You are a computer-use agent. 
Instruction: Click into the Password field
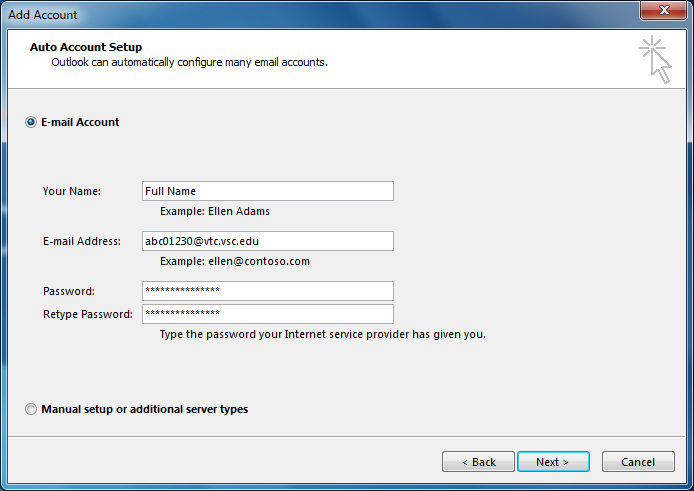(x=268, y=291)
